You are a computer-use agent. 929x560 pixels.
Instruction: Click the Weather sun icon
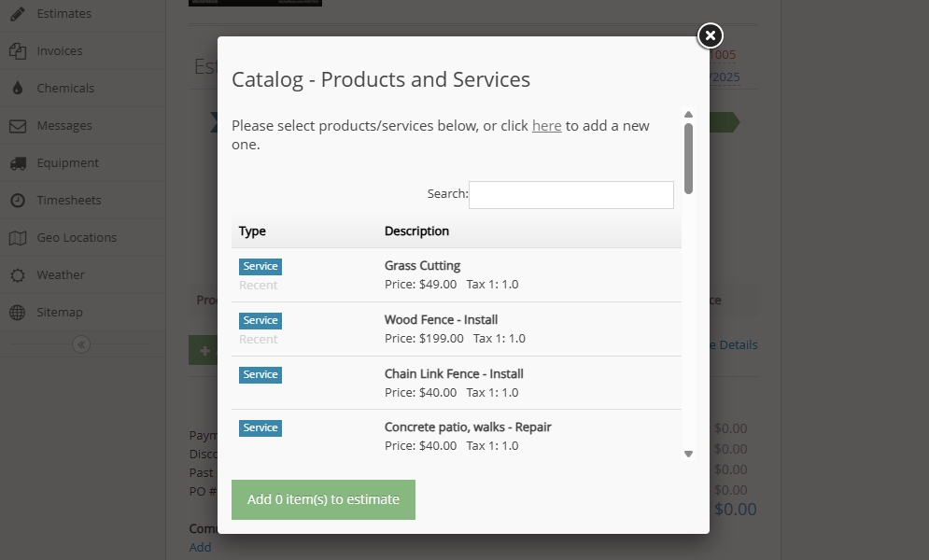[18, 275]
